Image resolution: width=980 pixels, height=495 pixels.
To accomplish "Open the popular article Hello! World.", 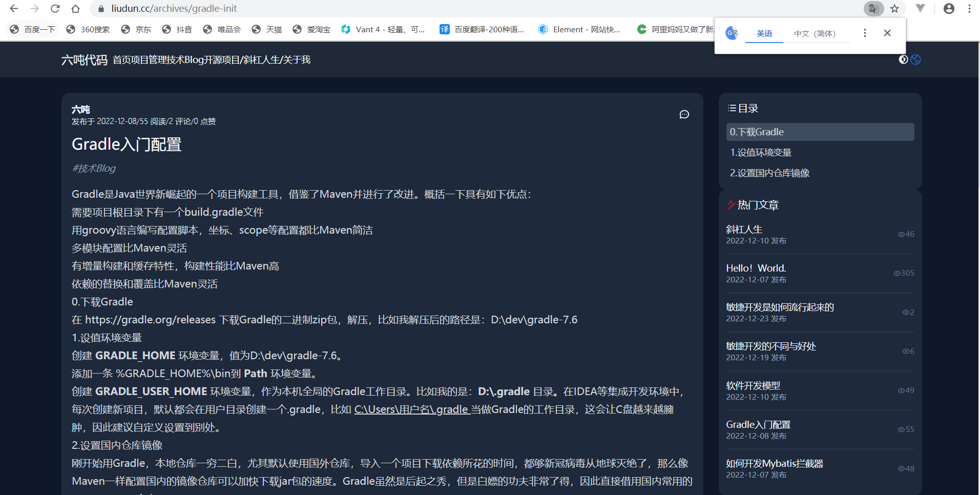I will coord(756,268).
